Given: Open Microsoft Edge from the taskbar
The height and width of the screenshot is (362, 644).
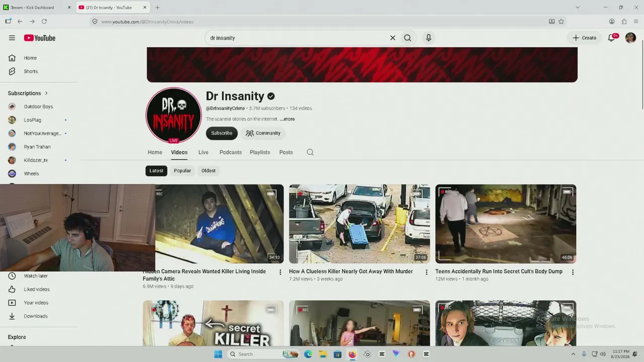Looking at the screenshot, I should 308,354.
